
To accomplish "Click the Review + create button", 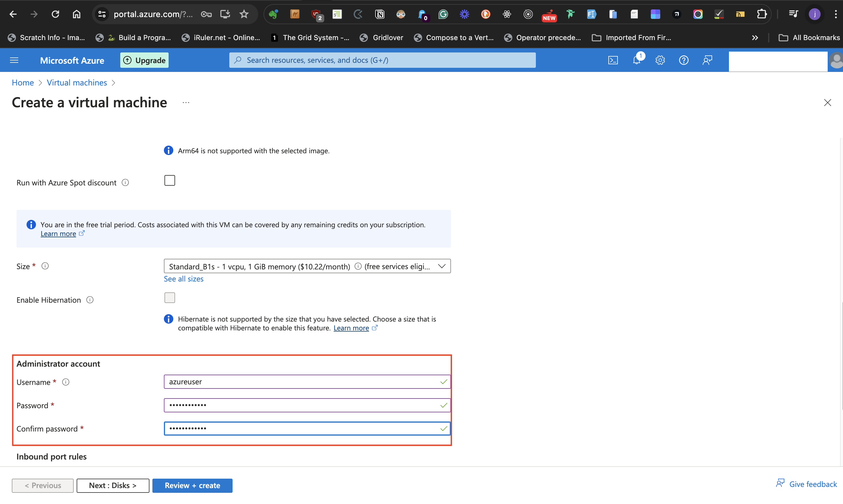I will click(192, 485).
